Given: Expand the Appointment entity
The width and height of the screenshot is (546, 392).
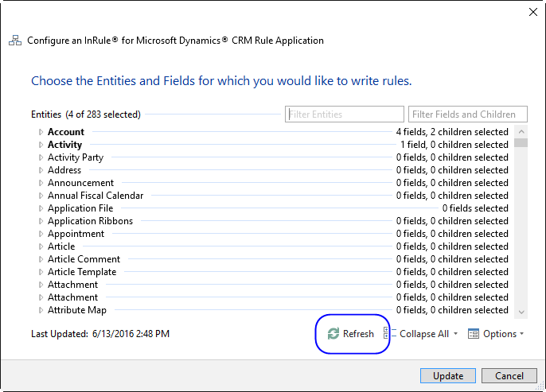Looking at the screenshot, I should (x=41, y=234).
